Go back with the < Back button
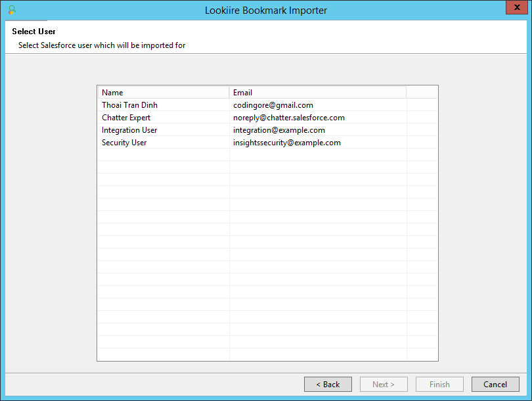Viewport: 532px width, 401px height. click(328, 384)
